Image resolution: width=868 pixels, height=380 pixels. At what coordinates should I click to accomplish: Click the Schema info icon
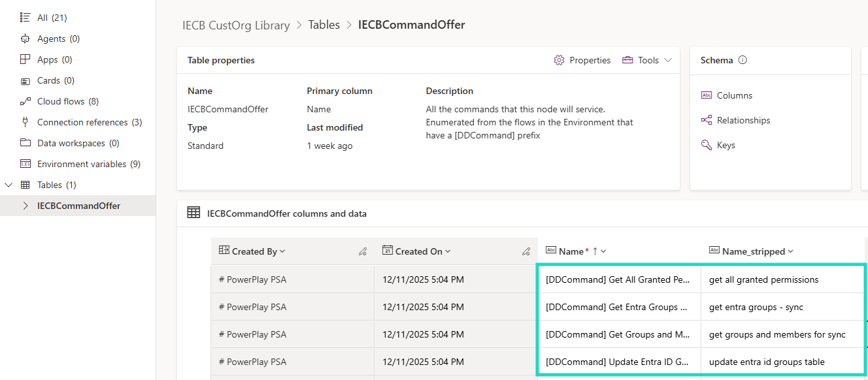743,60
